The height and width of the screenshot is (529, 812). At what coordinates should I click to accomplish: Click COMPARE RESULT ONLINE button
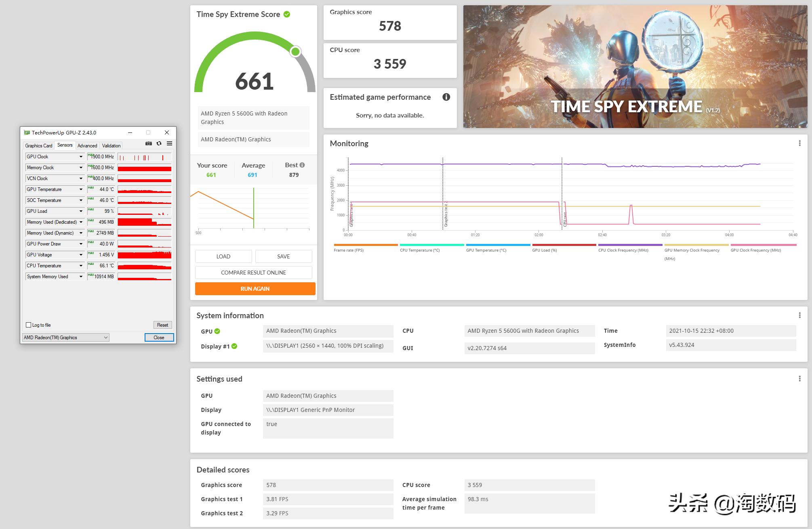pyautogui.click(x=253, y=273)
